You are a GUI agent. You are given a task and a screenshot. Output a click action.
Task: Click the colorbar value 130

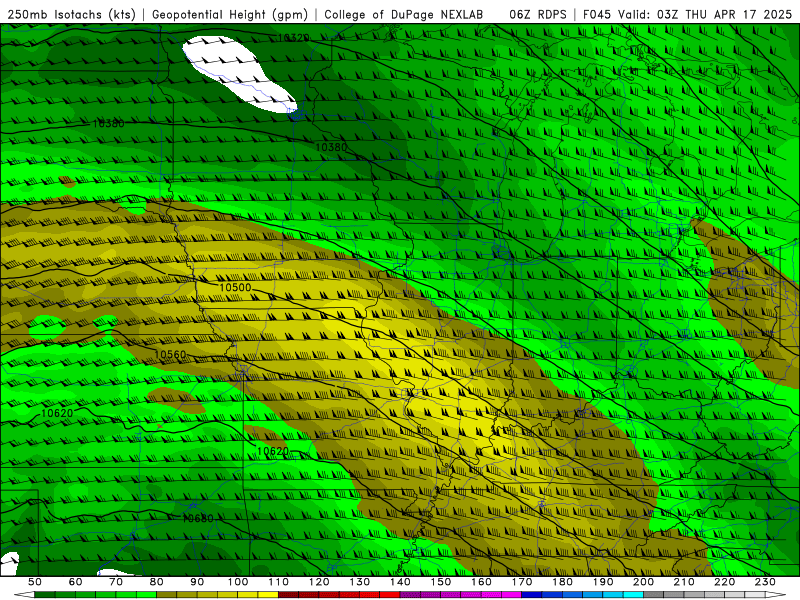360,582
